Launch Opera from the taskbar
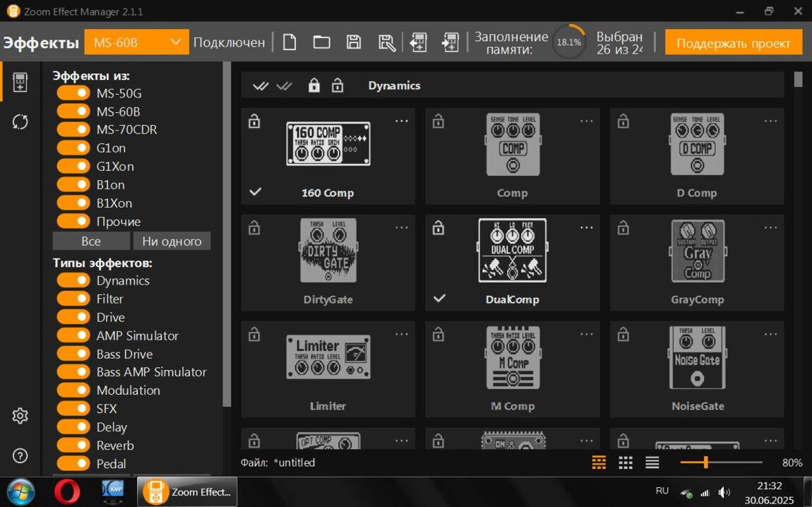This screenshot has height=507, width=812. point(67,491)
